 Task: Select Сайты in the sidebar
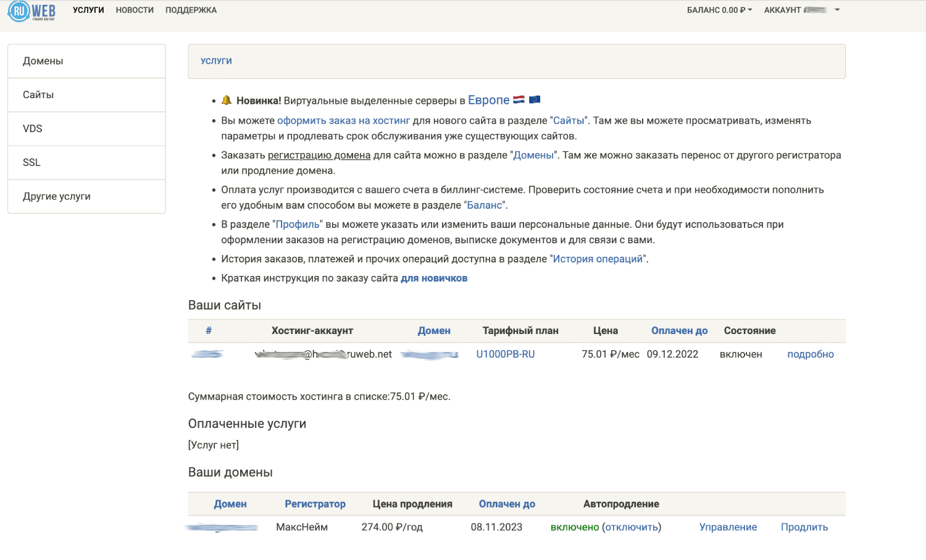[86, 95]
